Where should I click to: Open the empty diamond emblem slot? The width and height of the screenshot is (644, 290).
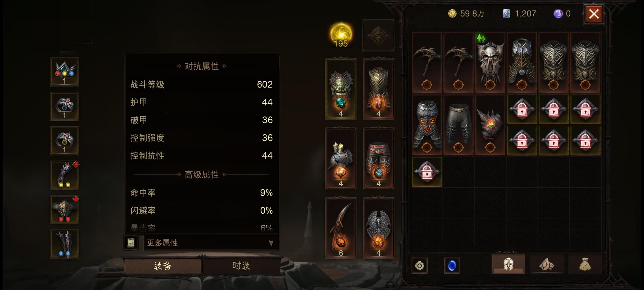click(378, 35)
